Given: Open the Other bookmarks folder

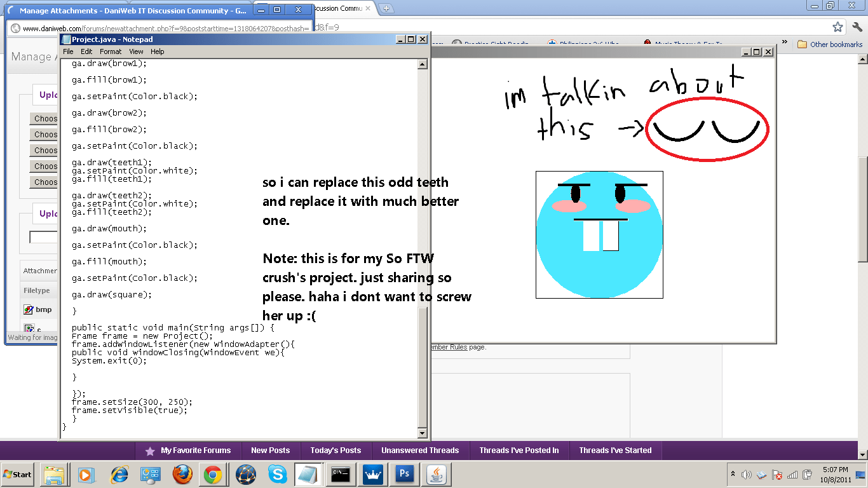Looking at the screenshot, I should click(830, 44).
